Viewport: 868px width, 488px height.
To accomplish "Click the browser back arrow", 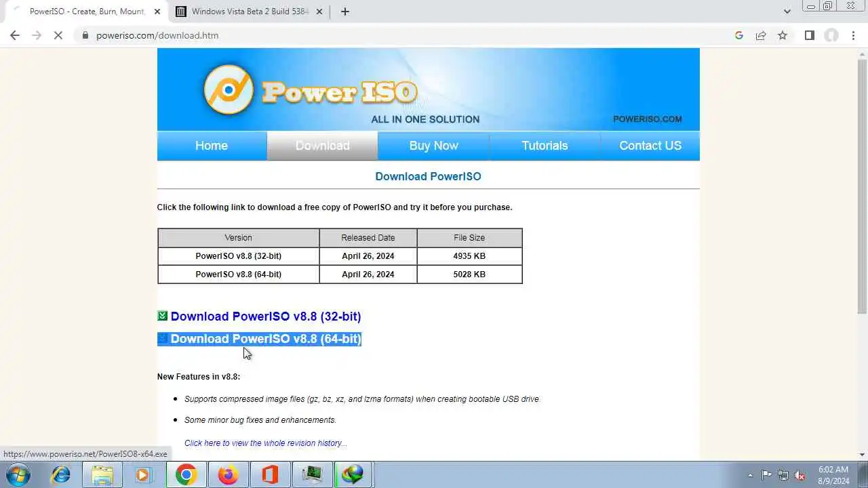I will 15,35.
